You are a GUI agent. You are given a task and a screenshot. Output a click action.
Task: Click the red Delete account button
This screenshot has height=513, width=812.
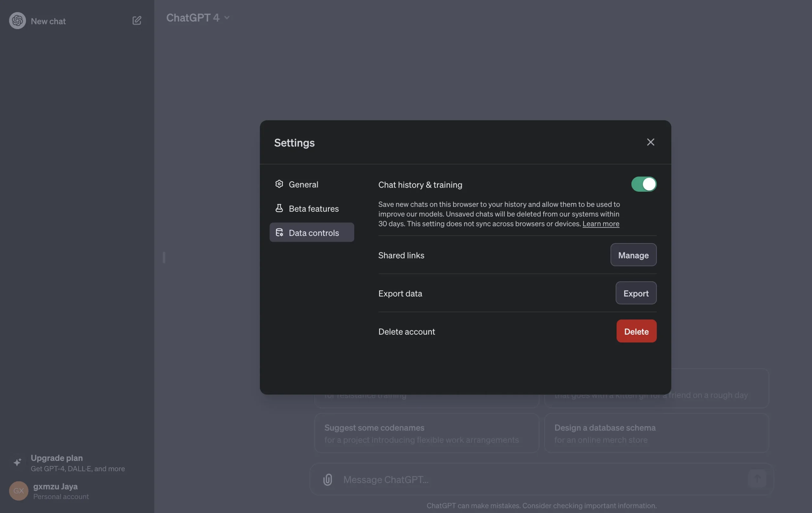coord(636,331)
